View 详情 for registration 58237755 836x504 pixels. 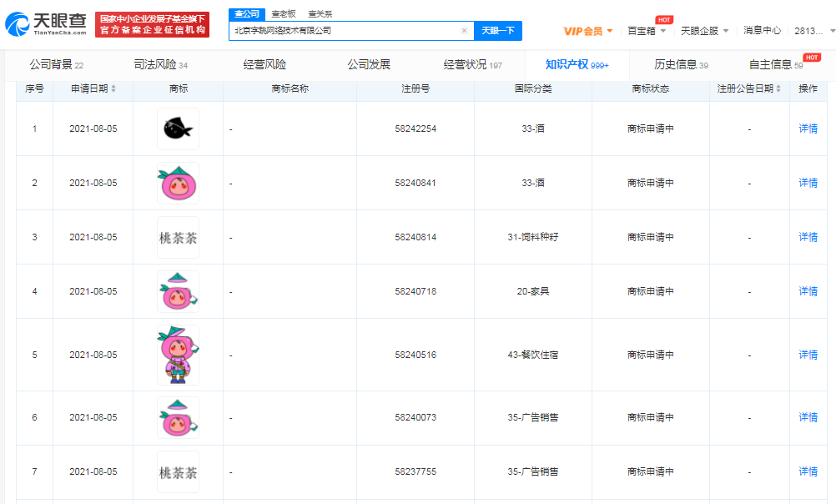(x=808, y=472)
